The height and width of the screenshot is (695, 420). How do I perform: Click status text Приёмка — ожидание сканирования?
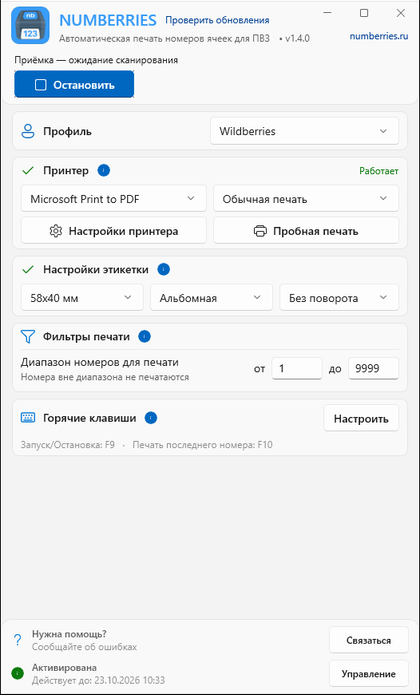pyautogui.click(x=96, y=60)
